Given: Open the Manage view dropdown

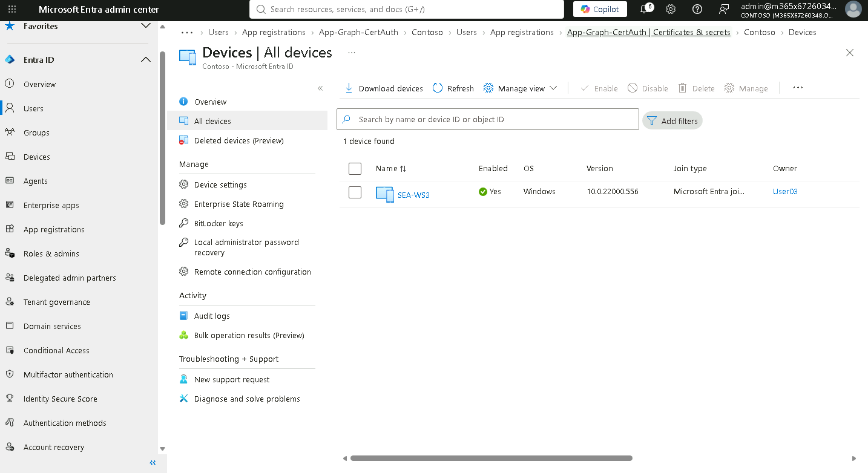Looking at the screenshot, I should 521,88.
